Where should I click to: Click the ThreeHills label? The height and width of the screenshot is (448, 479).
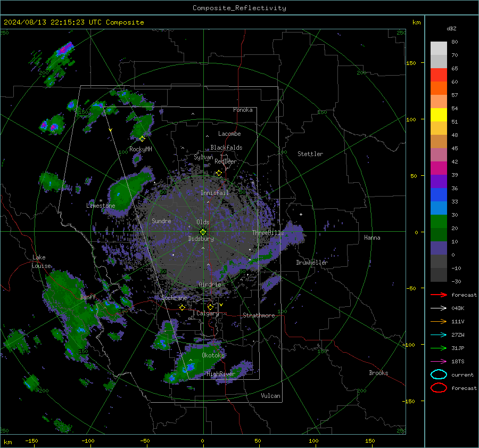[x=268, y=233]
